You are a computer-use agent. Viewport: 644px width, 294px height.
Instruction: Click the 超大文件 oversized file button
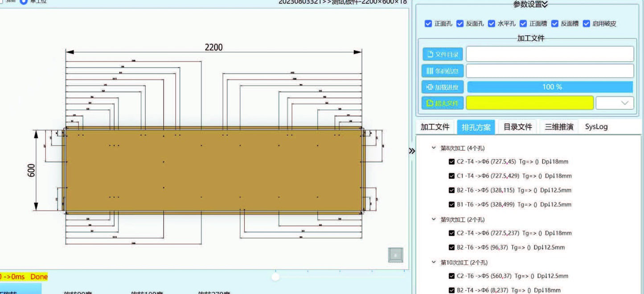(442, 103)
